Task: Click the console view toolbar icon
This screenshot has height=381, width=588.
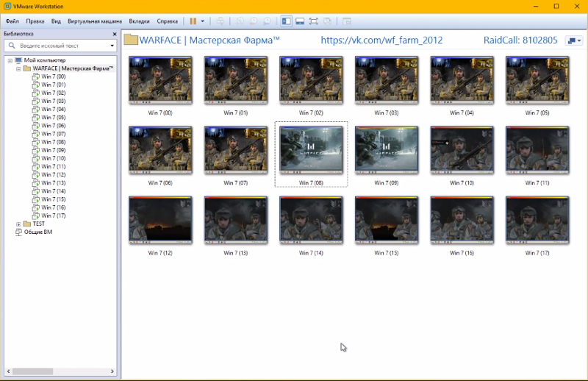Action: 347,21
